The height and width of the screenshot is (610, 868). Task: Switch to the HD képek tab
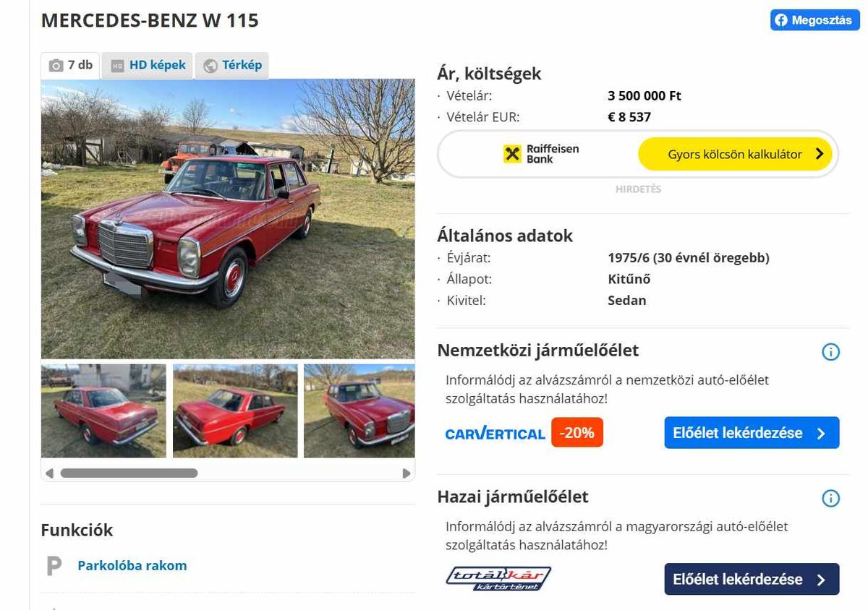click(148, 65)
